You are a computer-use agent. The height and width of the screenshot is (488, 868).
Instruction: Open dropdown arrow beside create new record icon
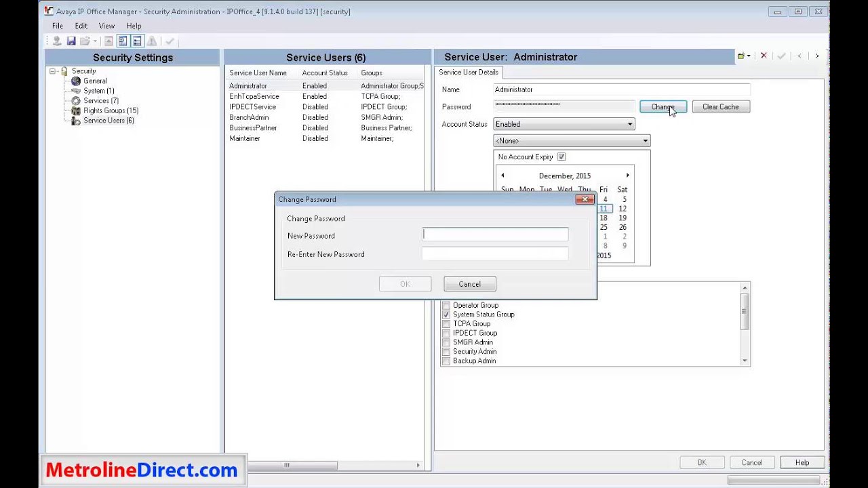click(749, 56)
